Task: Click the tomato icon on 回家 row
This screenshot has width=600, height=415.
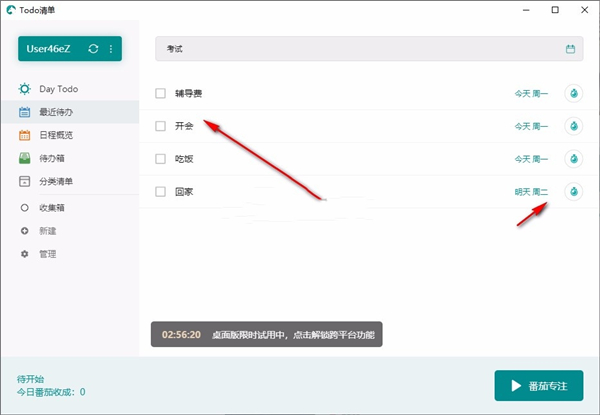Action: pos(574,191)
